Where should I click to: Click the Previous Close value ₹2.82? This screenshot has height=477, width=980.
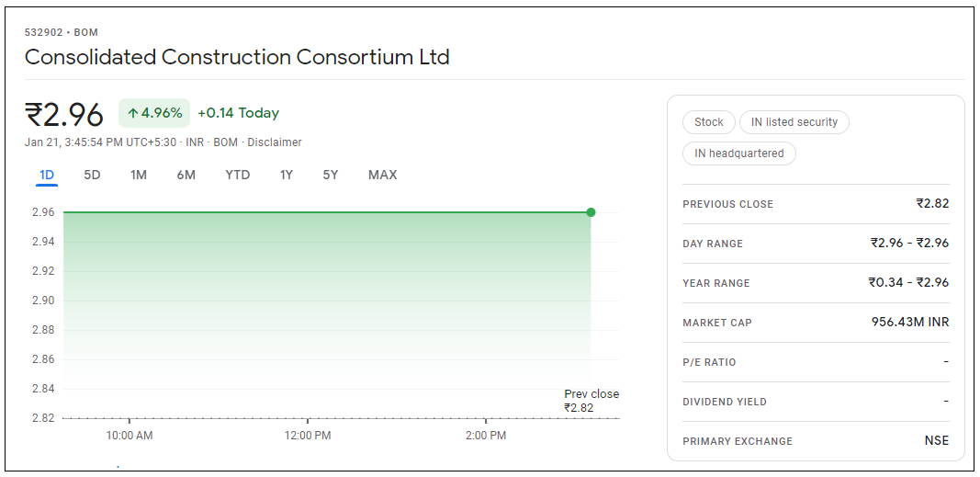pyautogui.click(x=932, y=203)
